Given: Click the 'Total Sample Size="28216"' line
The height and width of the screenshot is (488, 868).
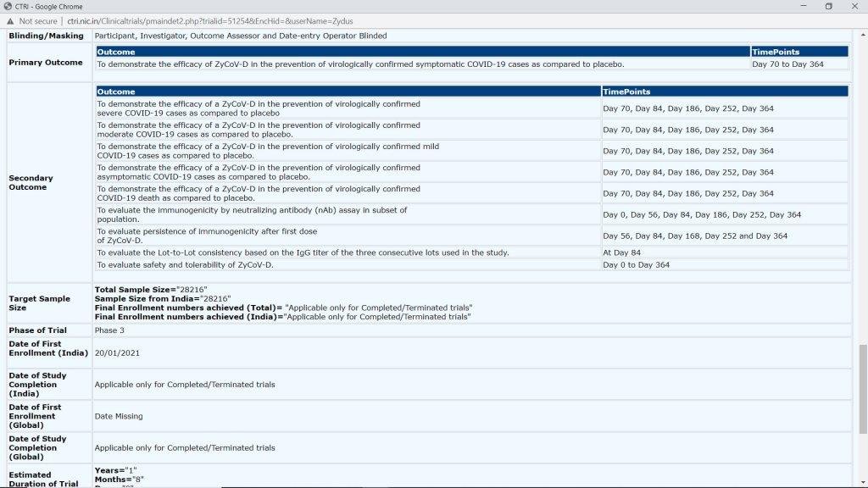Looking at the screenshot, I should coord(151,290).
